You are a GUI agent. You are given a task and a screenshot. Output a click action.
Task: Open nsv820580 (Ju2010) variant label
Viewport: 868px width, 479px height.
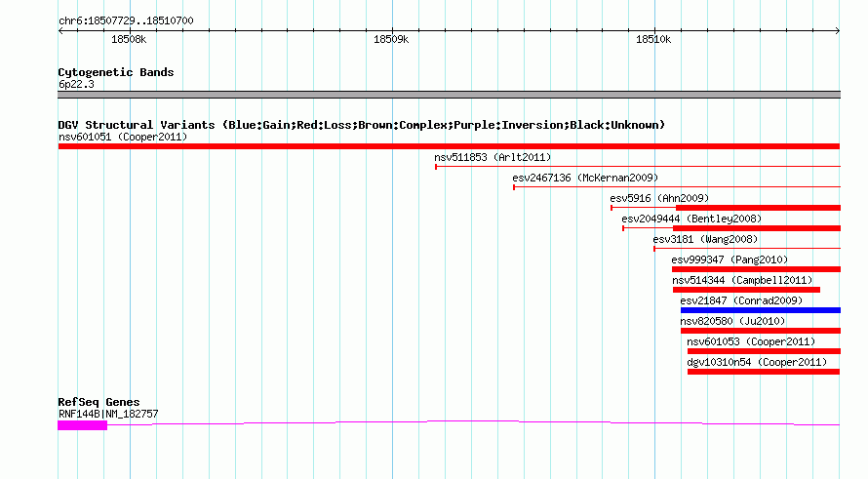[733, 321]
